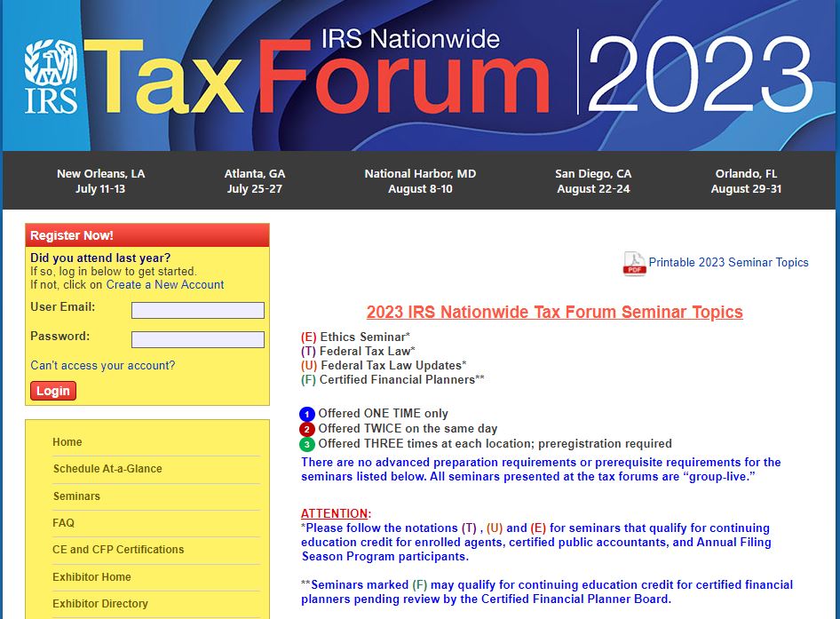
Task: Click the red Login button
Action: [x=53, y=391]
